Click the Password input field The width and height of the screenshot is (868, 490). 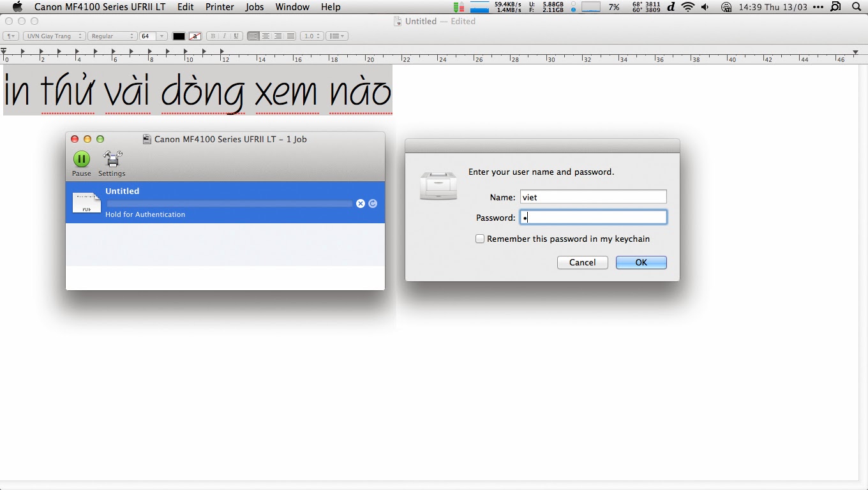(x=593, y=218)
